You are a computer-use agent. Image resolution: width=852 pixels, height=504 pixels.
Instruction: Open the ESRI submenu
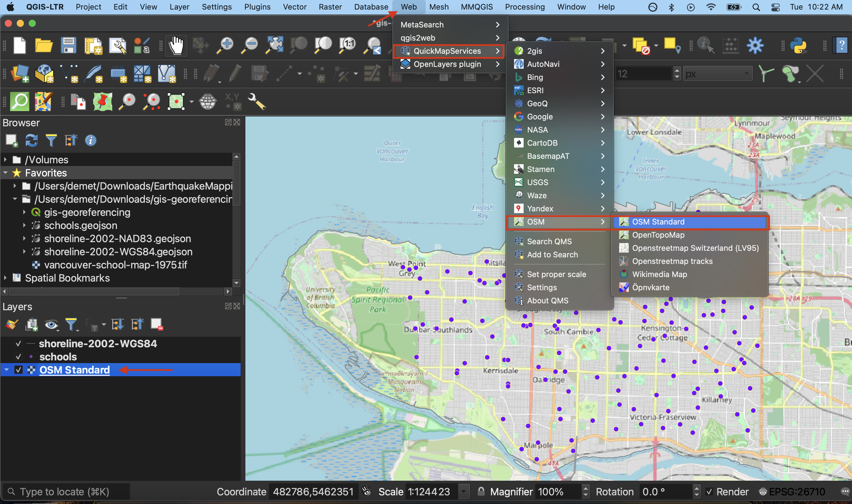[559, 90]
